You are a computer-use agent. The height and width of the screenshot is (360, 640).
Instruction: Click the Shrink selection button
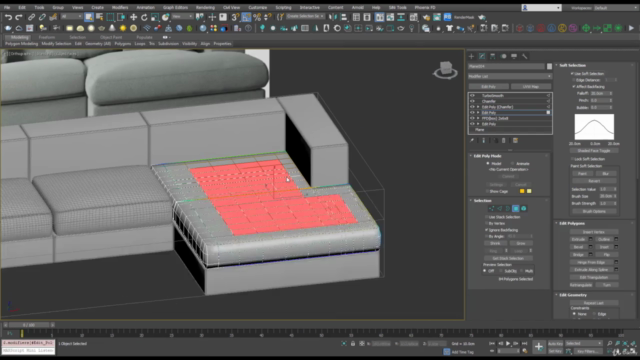pos(495,243)
